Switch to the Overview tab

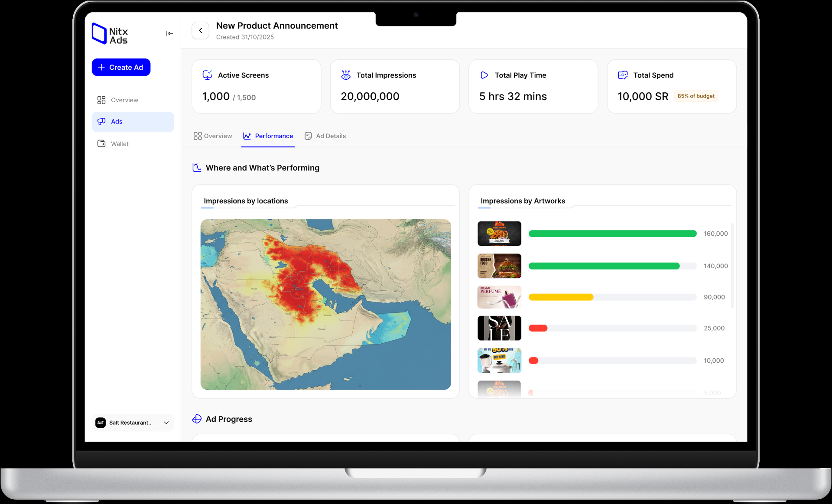coord(213,136)
